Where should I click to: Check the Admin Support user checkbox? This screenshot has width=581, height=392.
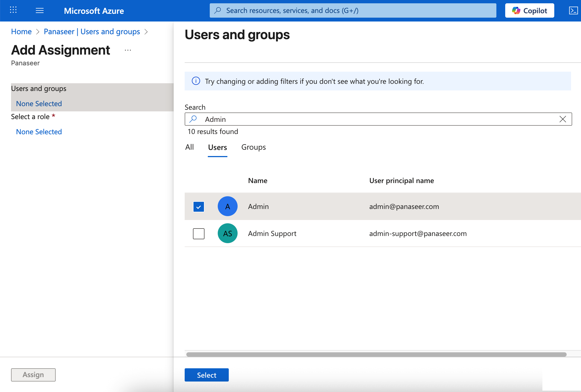tap(199, 233)
